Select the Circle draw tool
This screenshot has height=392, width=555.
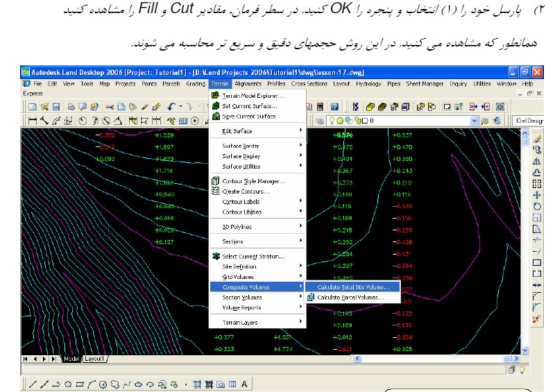(x=103, y=384)
